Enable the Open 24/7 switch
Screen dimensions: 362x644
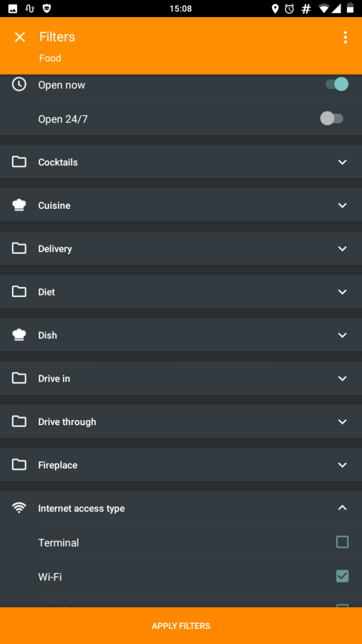332,119
